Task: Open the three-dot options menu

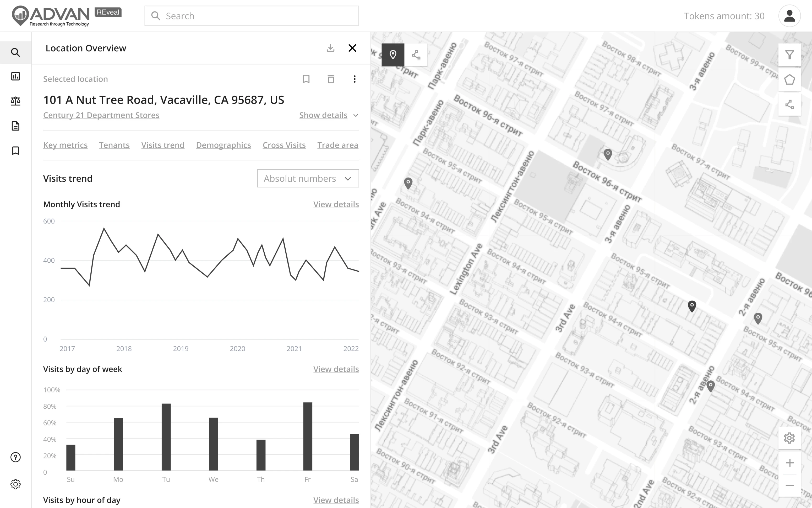Action: point(355,79)
